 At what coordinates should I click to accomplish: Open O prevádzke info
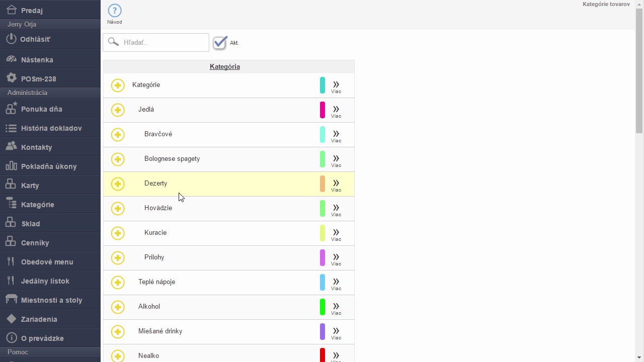50,338
